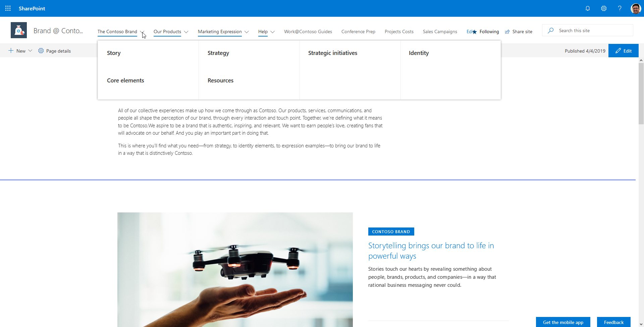Open the SharePoint settings gear

coord(604,8)
